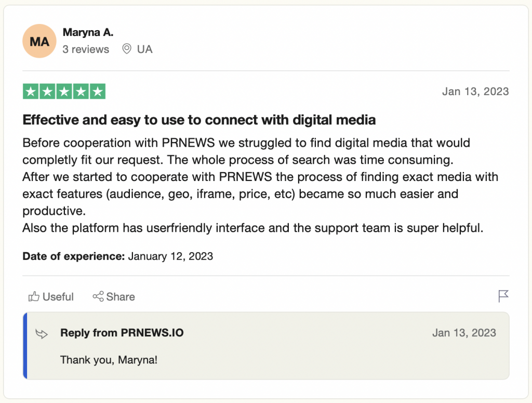Click the review date Jan 13, 2023
The width and height of the screenshot is (532, 403).
475,92
